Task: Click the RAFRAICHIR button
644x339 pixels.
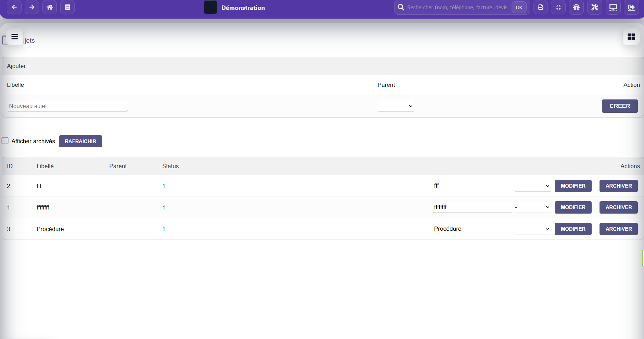Action: [x=80, y=141]
